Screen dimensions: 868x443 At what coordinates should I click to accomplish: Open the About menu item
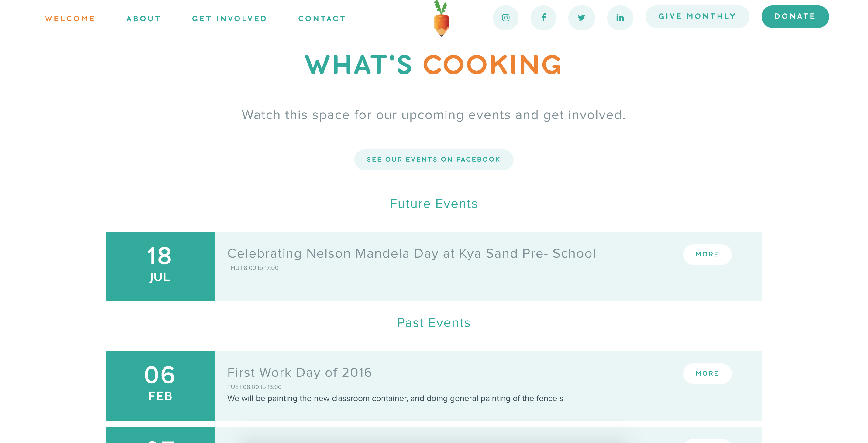tap(143, 19)
